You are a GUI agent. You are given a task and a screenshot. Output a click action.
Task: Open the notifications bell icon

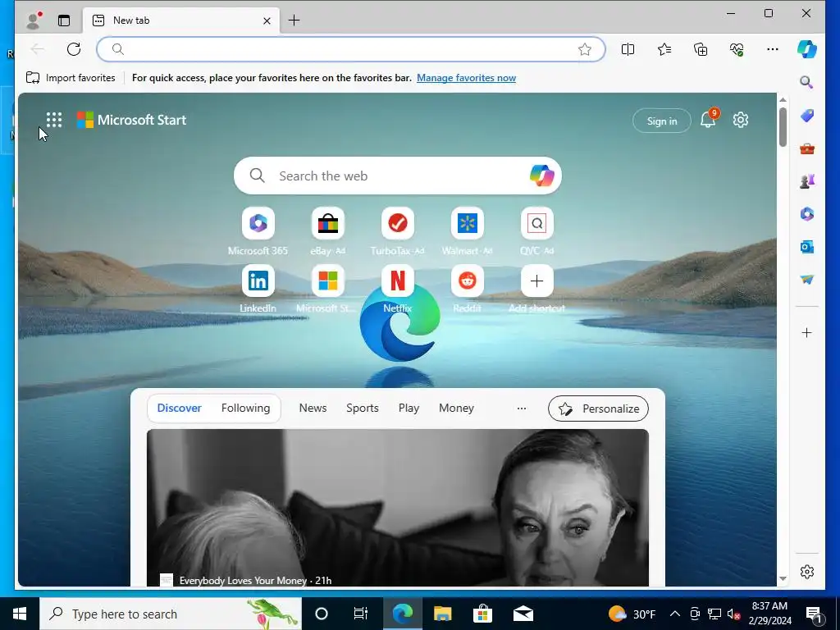point(708,120)
